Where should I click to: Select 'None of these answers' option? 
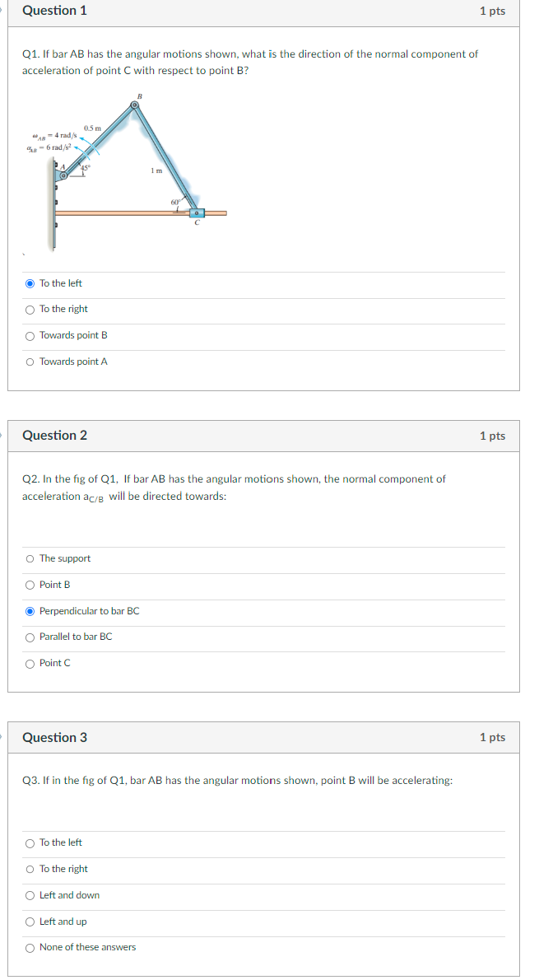coord(30,947)
